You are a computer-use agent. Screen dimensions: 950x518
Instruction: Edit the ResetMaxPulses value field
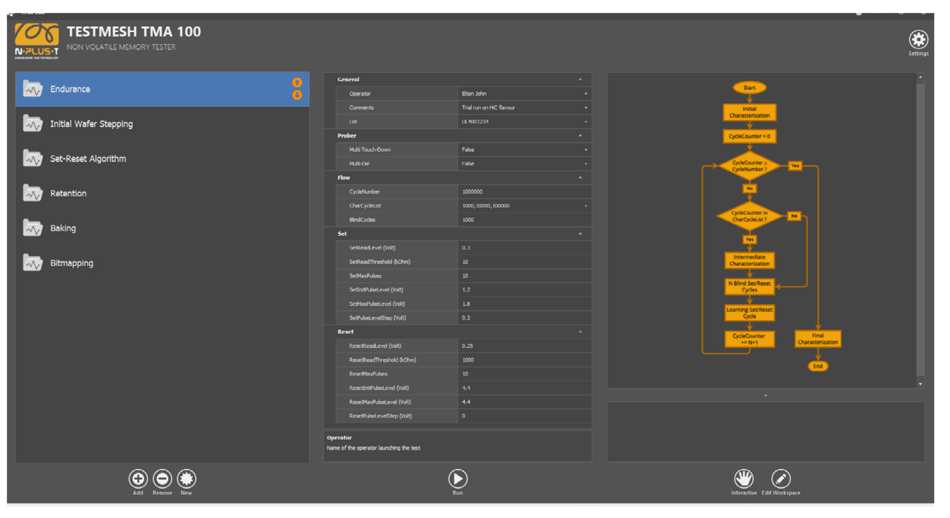point(524,374)
